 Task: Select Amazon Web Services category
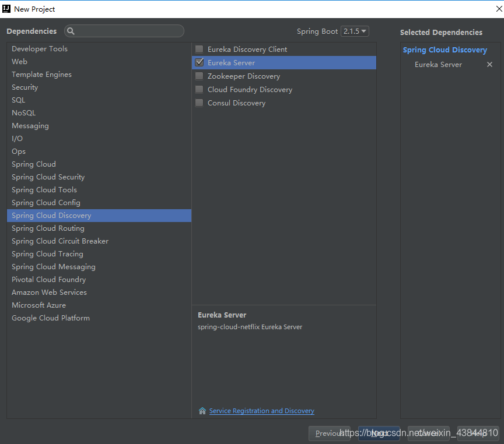pos(99,293)
